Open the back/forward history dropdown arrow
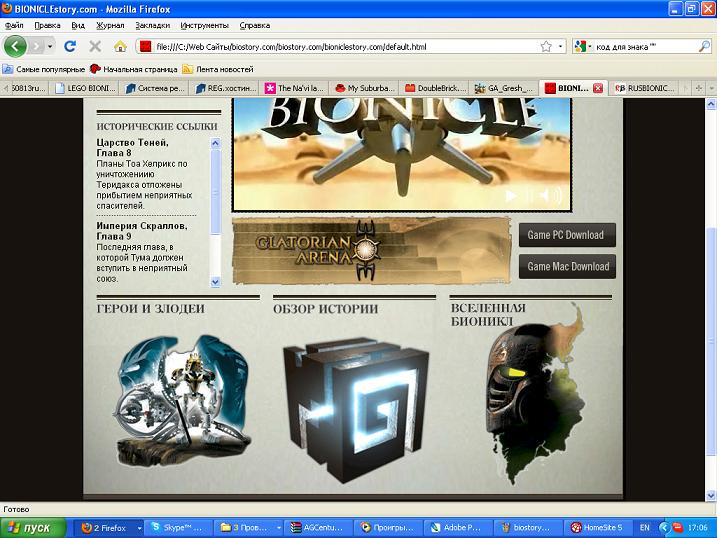717x538 pixels. click(50, 46)
